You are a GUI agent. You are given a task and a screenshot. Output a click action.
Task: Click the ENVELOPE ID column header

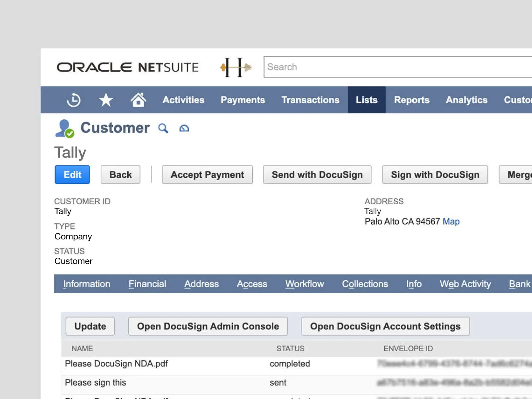click(x=408, y=348)
